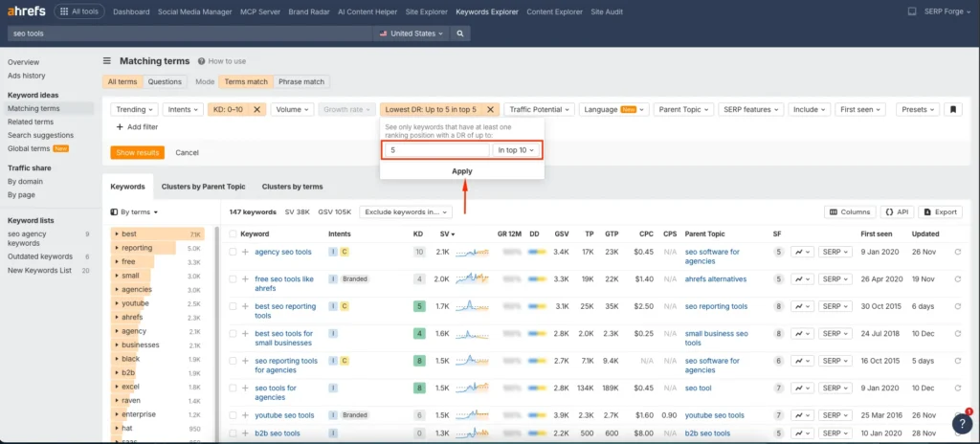
Task: Select all keywords with header checkbox
Action: click(233, 233)
